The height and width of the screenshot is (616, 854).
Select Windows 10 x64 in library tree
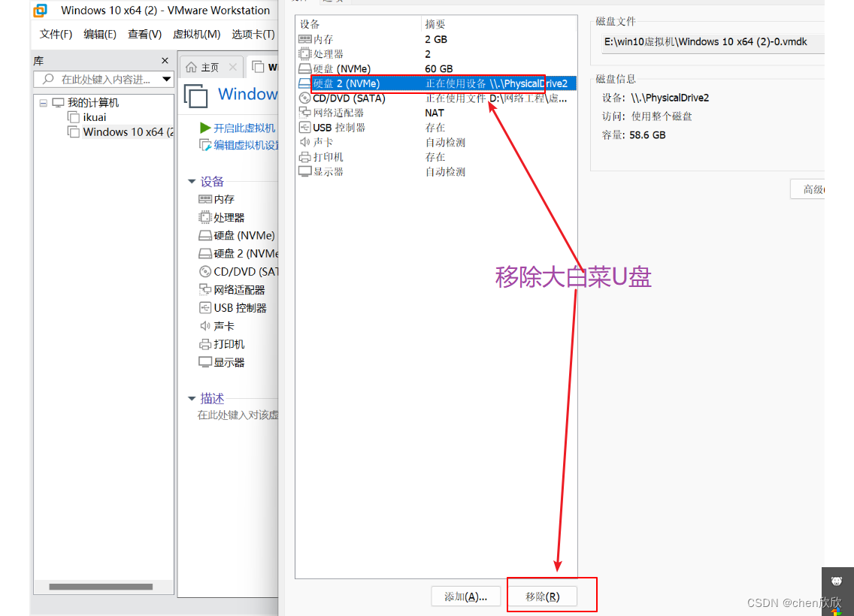pos(129,132)
